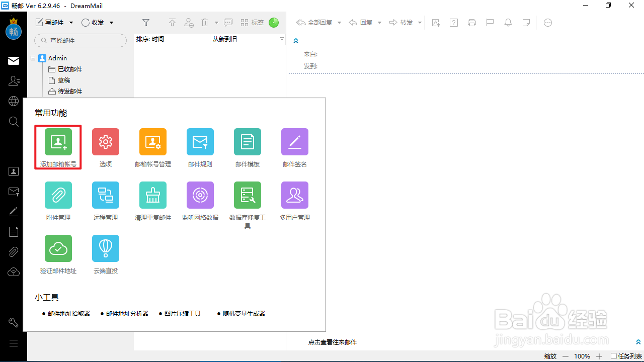Open the 写邮件 dropdown arrow
Screen dimensions: 644x362
pos(71,23)
